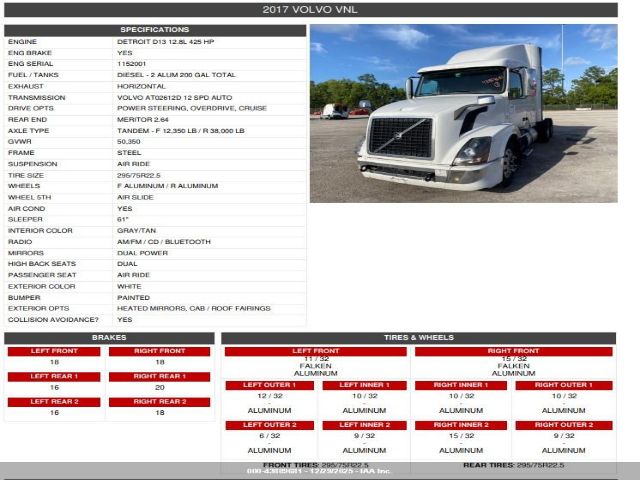Click the Right Outer 2 tire label
Viewport: 640px width, 480px height.
click(x=563, y=425)
